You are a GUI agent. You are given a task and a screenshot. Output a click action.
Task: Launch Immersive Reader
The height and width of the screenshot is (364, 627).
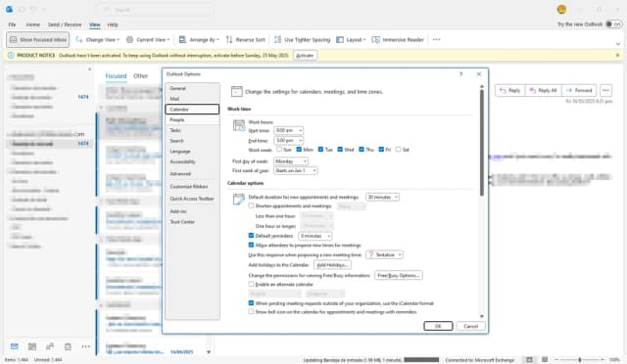(398, 39)
